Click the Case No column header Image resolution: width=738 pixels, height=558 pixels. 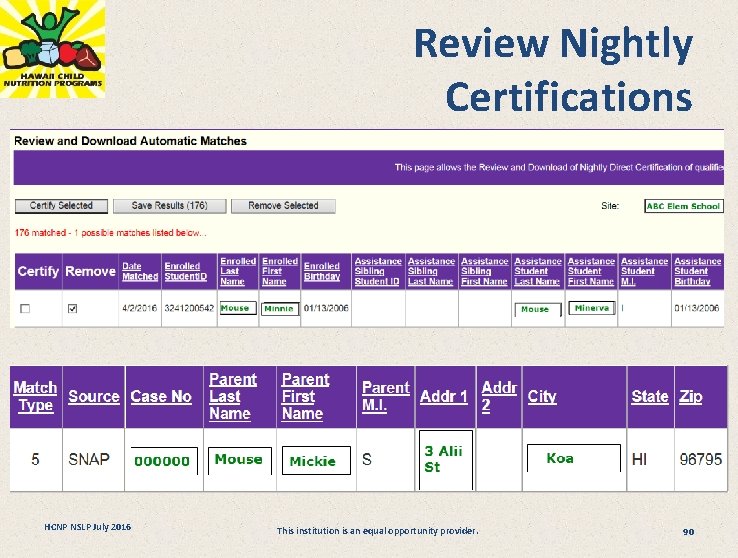point(161,396)
